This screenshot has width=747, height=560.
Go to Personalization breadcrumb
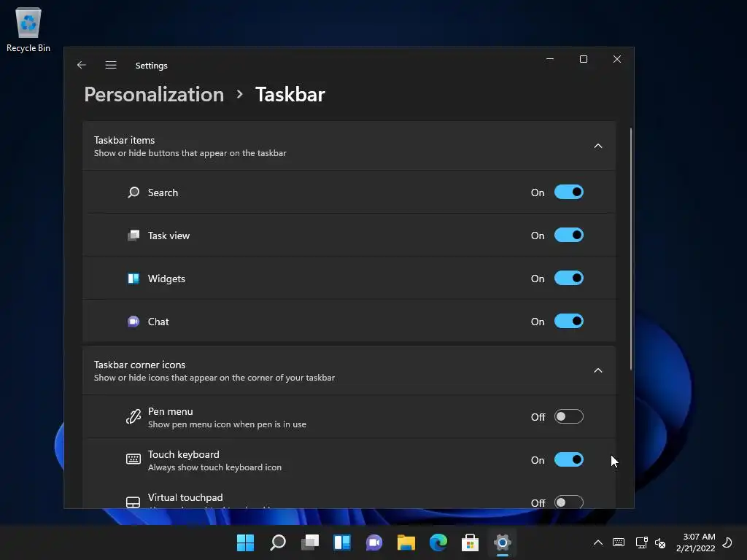point(154,94)
